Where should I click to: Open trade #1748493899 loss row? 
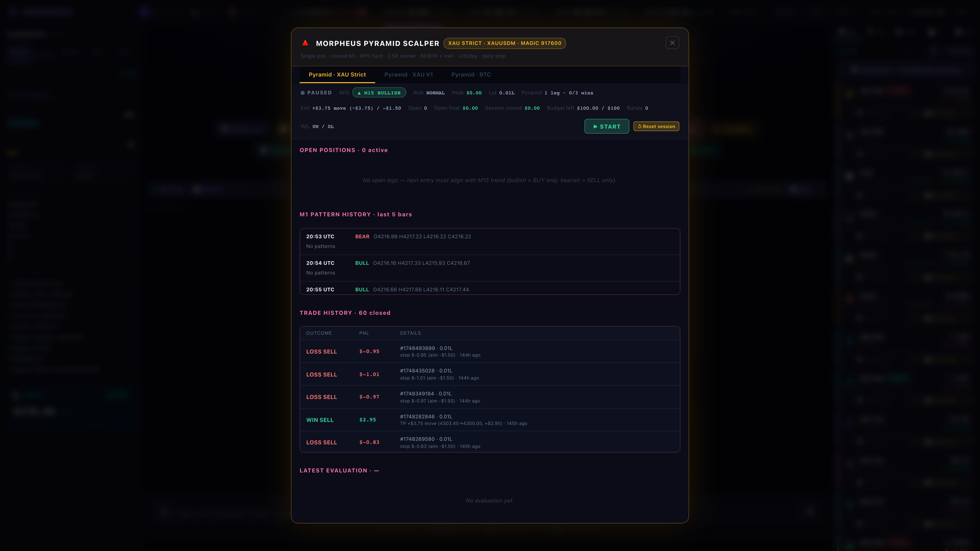[490, 351]
